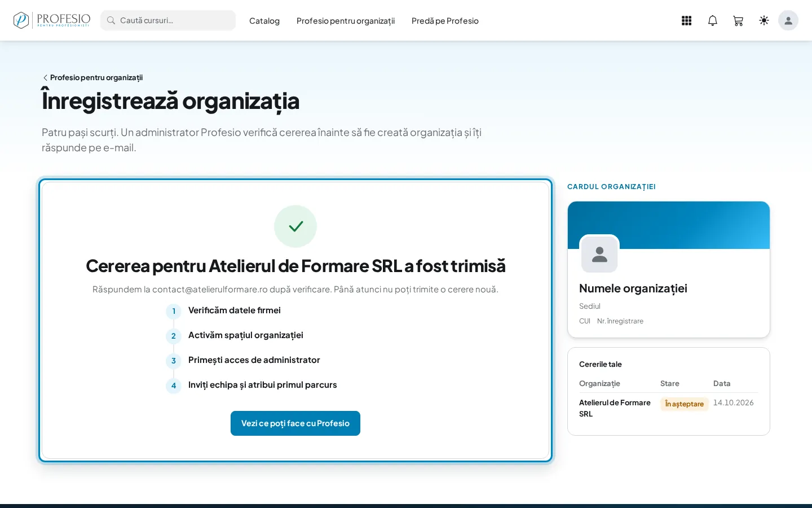Screen dimensions: 812x508
Task: Click the Cererea pentru Atelierul de Formare SRL heading
Action: coord(295,266)
